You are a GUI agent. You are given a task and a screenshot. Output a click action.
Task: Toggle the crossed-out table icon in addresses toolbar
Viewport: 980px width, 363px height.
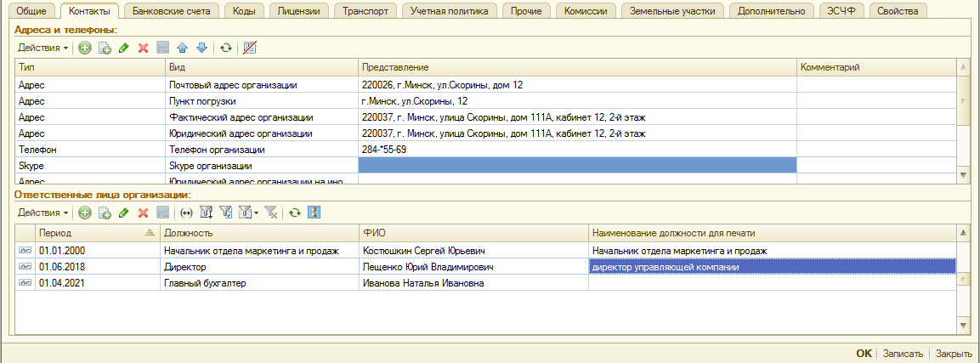click(x=249, y=48)
